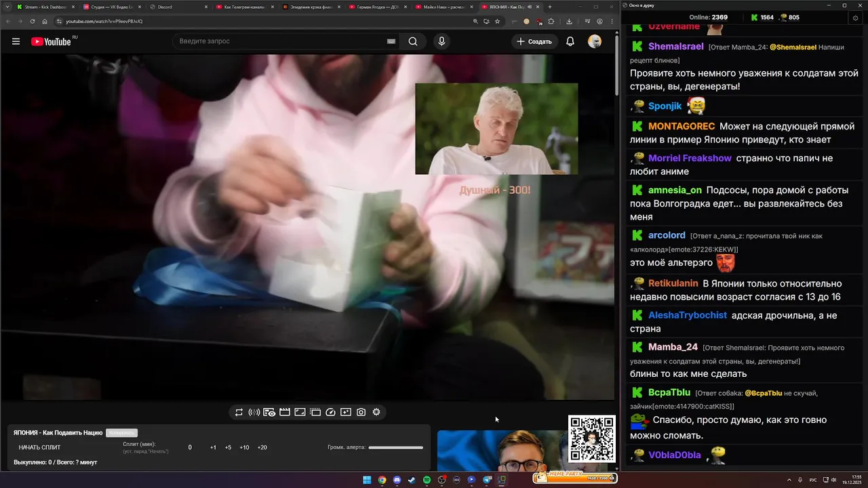Switch to the Герман Ягодка tab

click(377, 7)
